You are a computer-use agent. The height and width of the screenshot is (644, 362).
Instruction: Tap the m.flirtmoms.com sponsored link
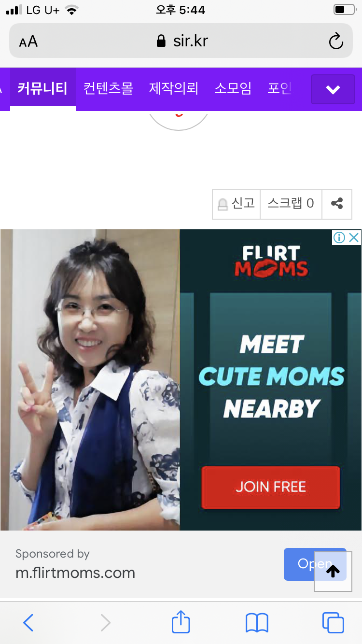pos(75,573)
